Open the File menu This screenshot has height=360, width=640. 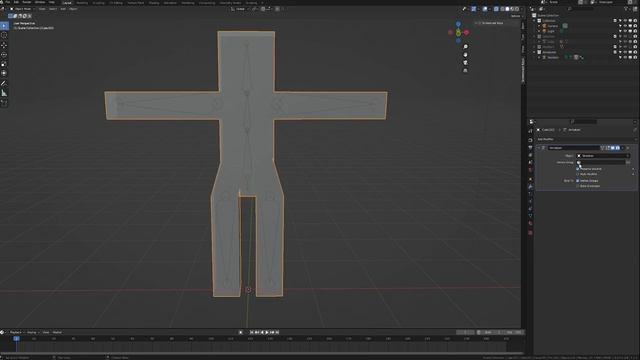[8, 2]
